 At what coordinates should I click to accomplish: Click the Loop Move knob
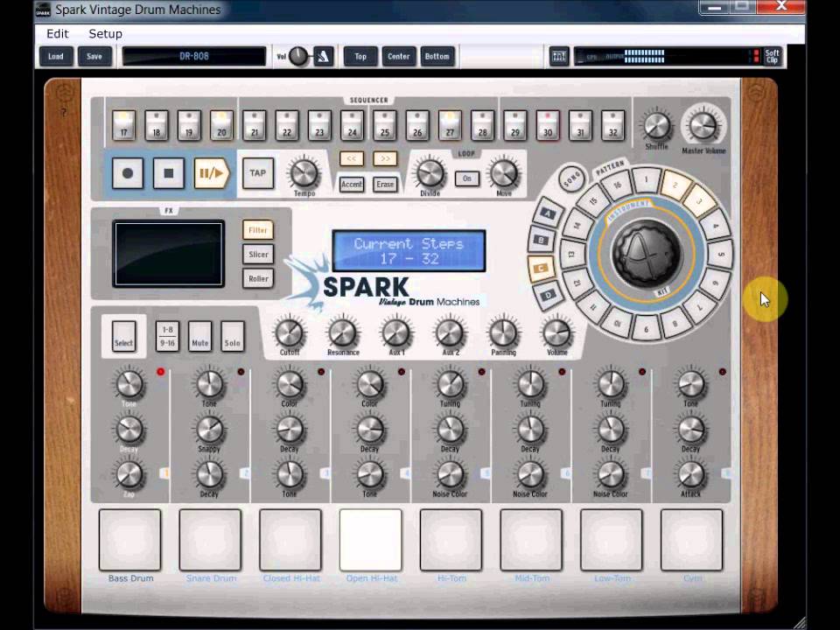[x=504, y=173]
